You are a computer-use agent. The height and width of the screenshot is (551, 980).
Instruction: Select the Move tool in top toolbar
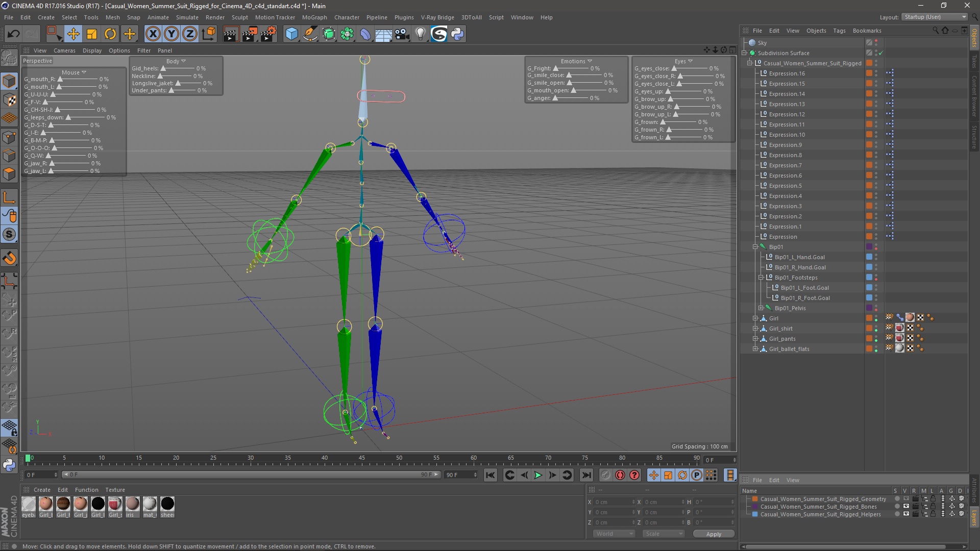coord(73,34)
